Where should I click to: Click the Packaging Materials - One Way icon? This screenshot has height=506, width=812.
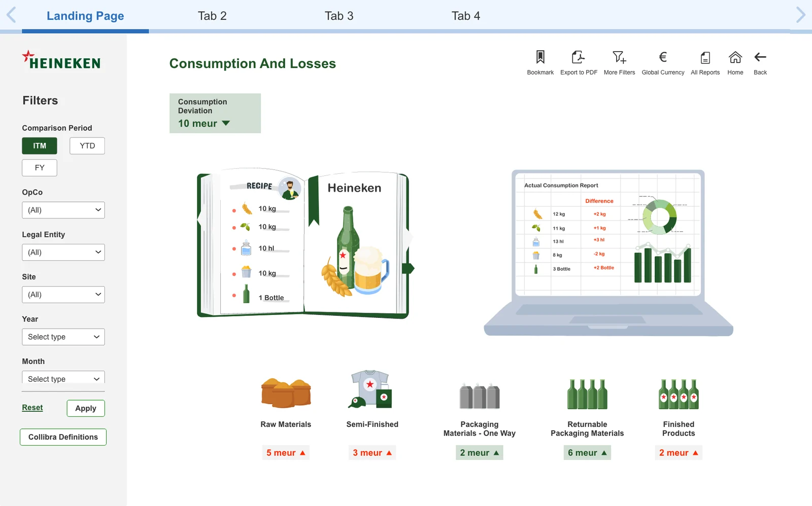click(480, 396)
